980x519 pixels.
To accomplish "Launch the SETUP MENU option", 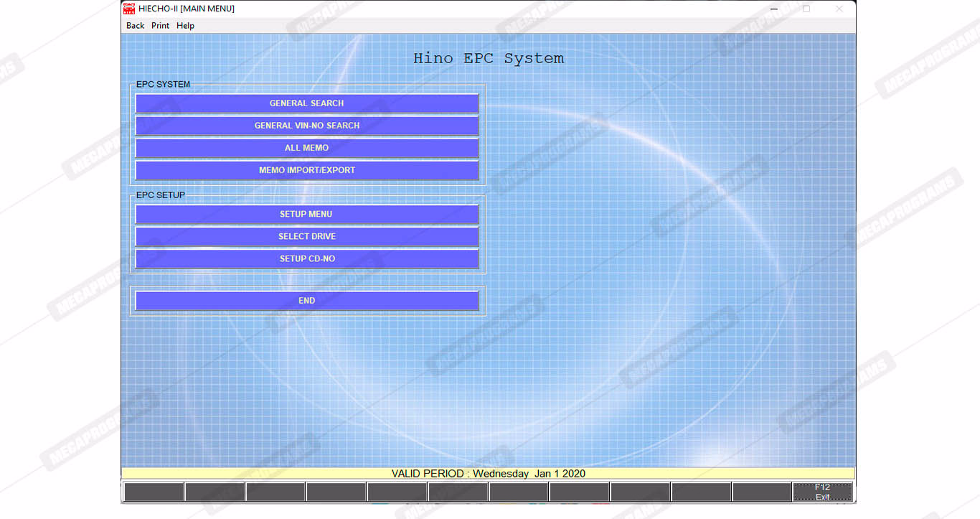I will click(x=306, y=214).
